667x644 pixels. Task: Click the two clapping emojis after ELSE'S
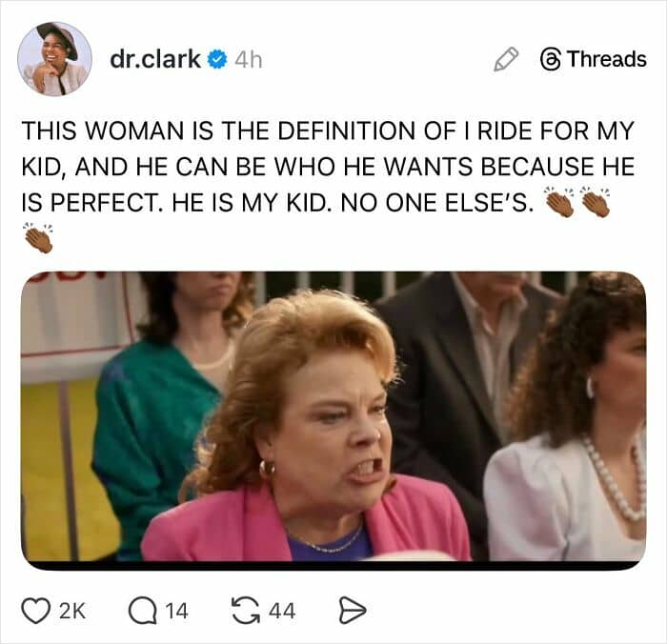point(576,203)
